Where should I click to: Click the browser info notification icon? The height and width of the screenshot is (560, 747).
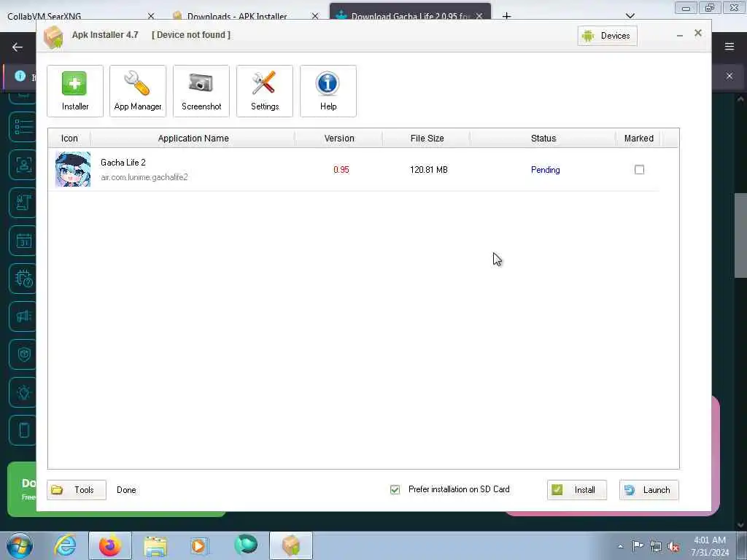pos(20,76)
